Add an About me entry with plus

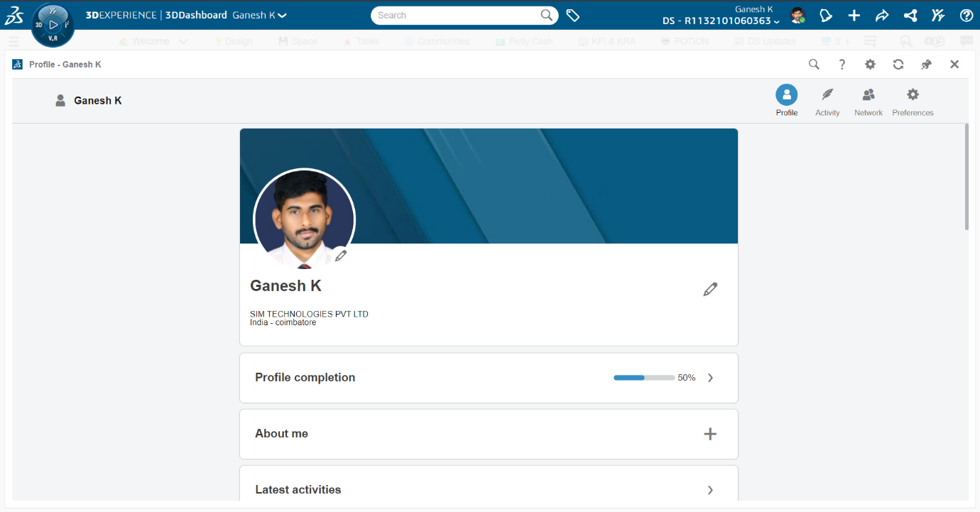(710, 434)
